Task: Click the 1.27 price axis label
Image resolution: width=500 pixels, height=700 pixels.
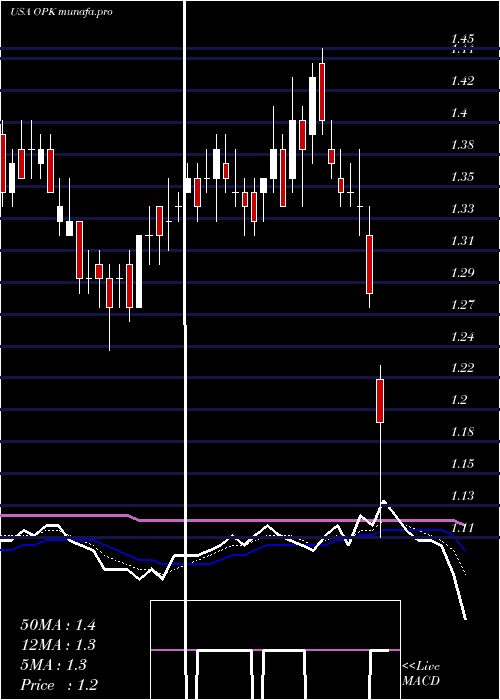Action: [x=464, y=304]
